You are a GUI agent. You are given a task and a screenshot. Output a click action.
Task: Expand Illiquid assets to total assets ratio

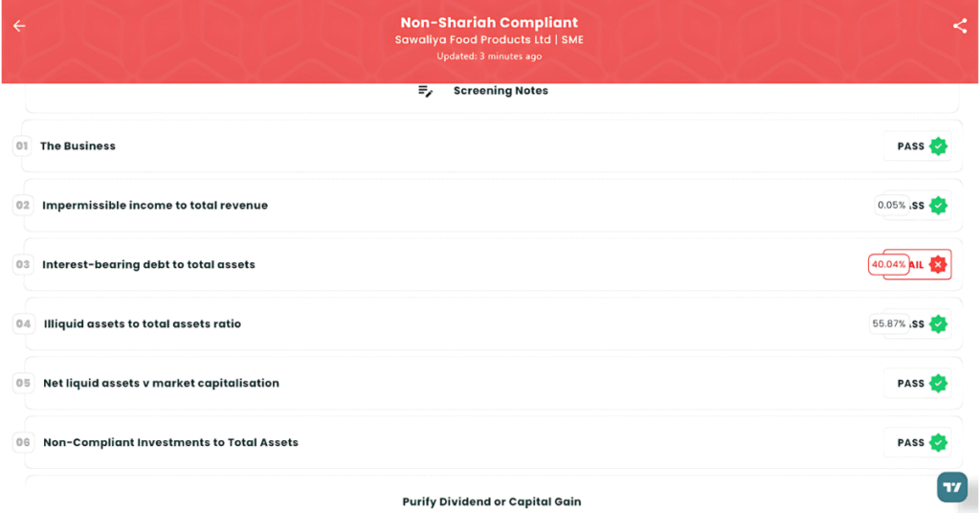[x=492, y=323]
